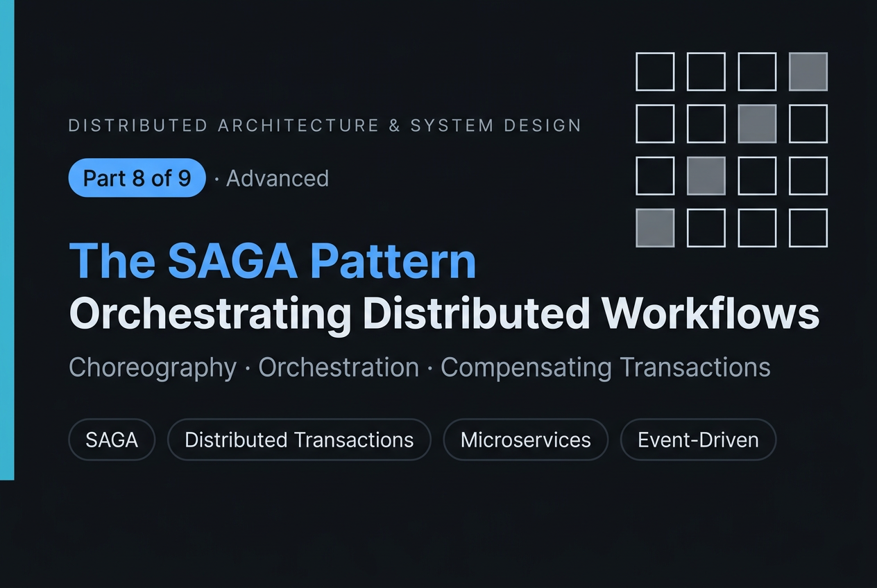Image resolution: width=877 pixels, height=588 pixels.
Task: Click the "Advanced" level label
Action: 278,178
